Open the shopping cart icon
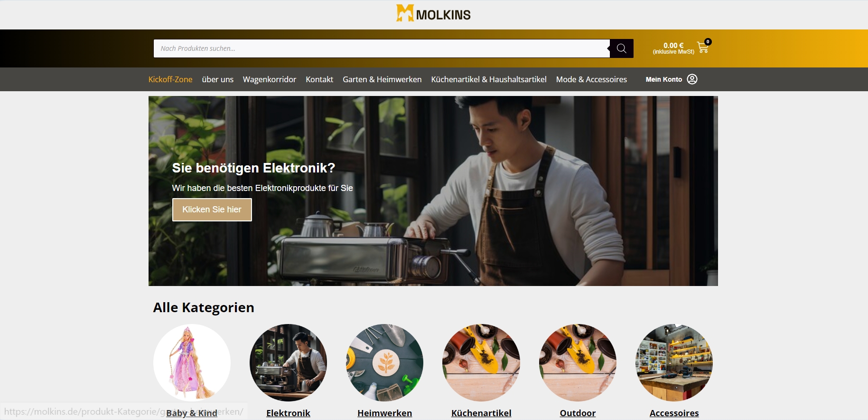 (x=703, y=47)
